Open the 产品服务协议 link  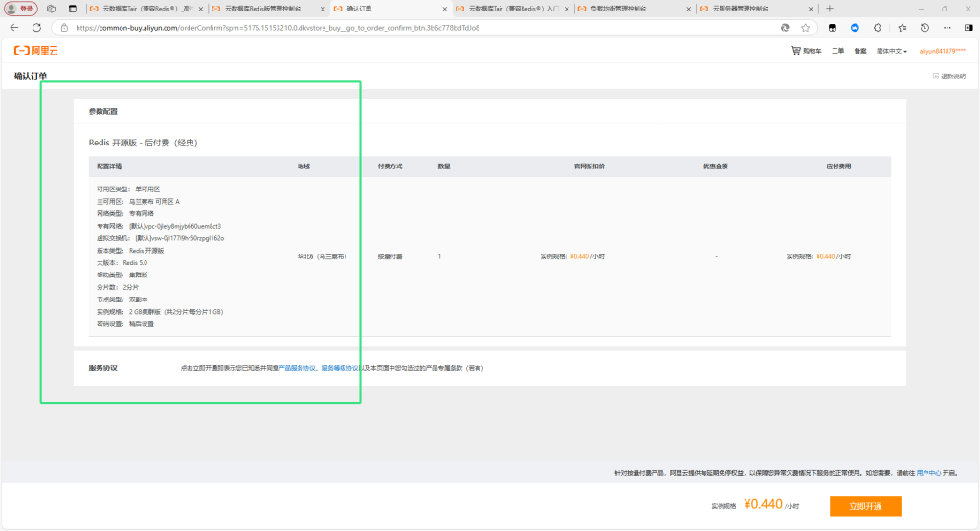(297, 367)
